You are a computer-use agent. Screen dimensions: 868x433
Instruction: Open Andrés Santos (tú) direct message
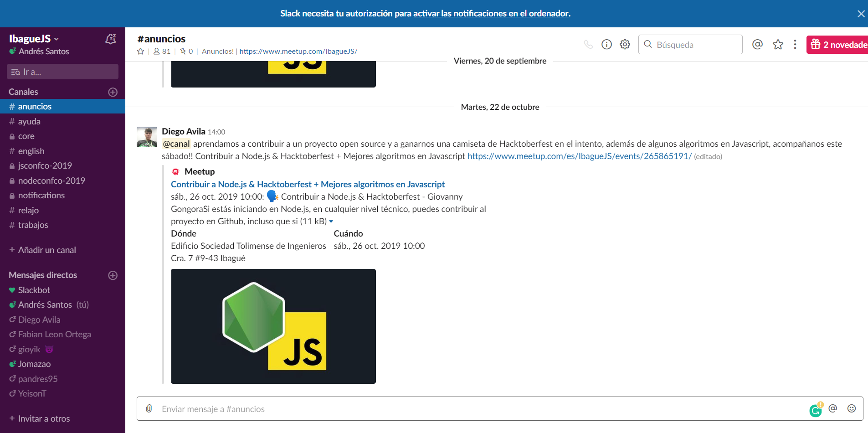click(62, 304)
